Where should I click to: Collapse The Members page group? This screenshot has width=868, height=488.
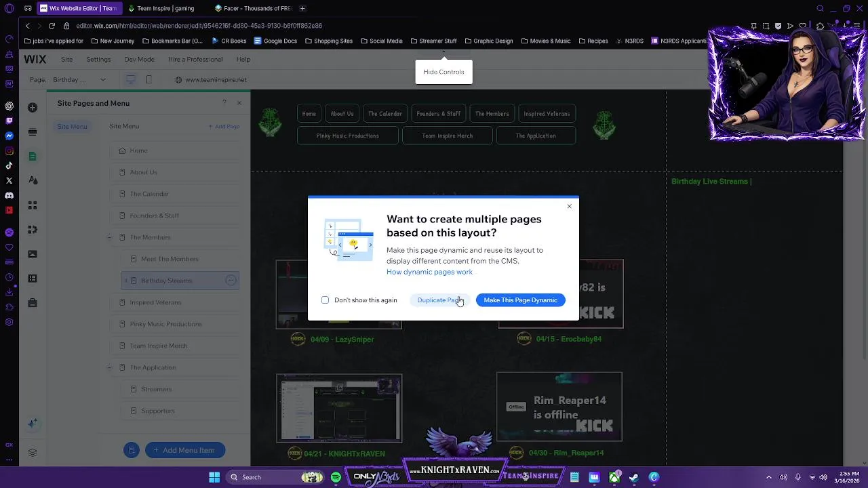pyautogui.click(x=110, y=237)
